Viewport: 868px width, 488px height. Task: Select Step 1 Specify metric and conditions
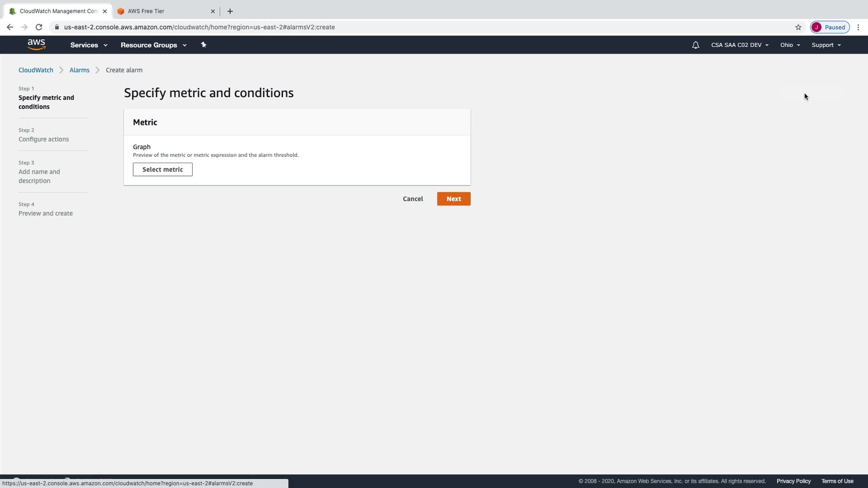point(46,102)
